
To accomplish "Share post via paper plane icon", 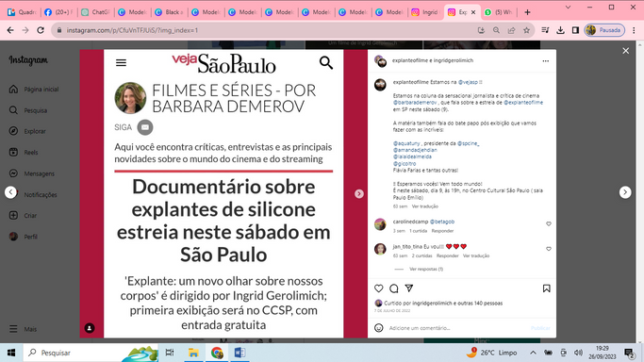I will [x=409, y=288].
